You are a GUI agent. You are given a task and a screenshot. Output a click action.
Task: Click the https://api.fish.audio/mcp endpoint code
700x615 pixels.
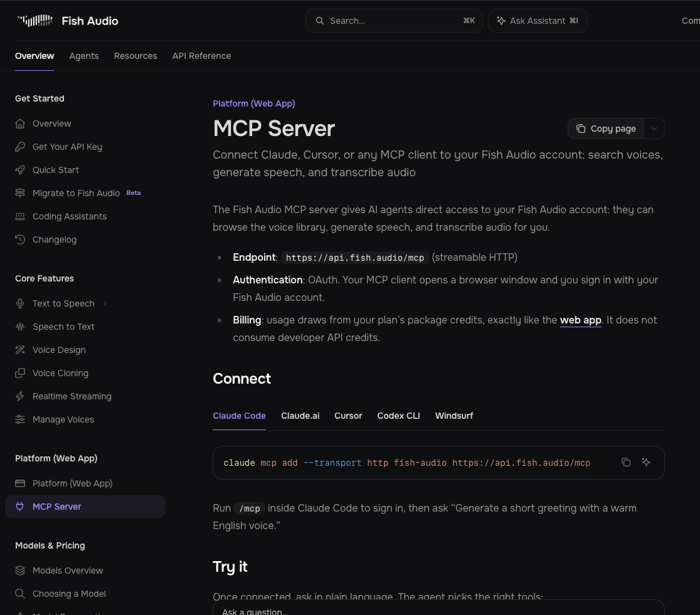pos(355,258)
